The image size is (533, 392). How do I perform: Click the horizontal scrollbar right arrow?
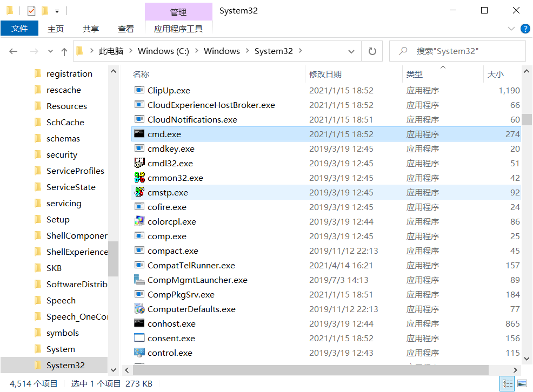click(x=515, y=370)
